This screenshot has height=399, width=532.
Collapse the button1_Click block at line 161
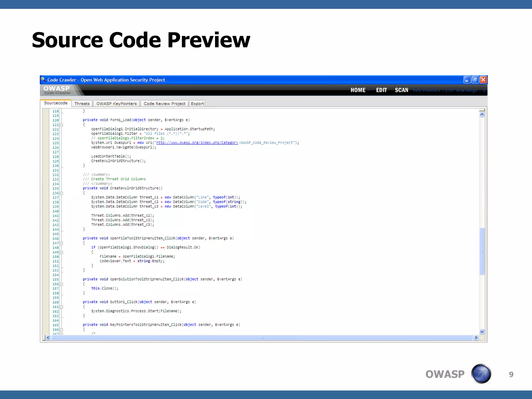[62, 307]
